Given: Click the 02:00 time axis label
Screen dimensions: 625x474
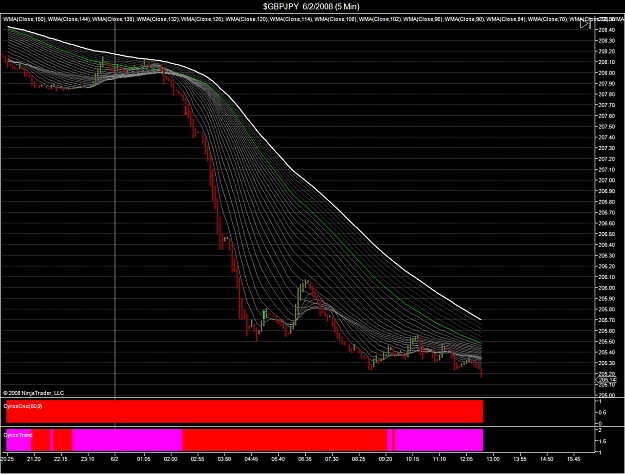Looking at the screenshot, I should [x=171, y=459].
